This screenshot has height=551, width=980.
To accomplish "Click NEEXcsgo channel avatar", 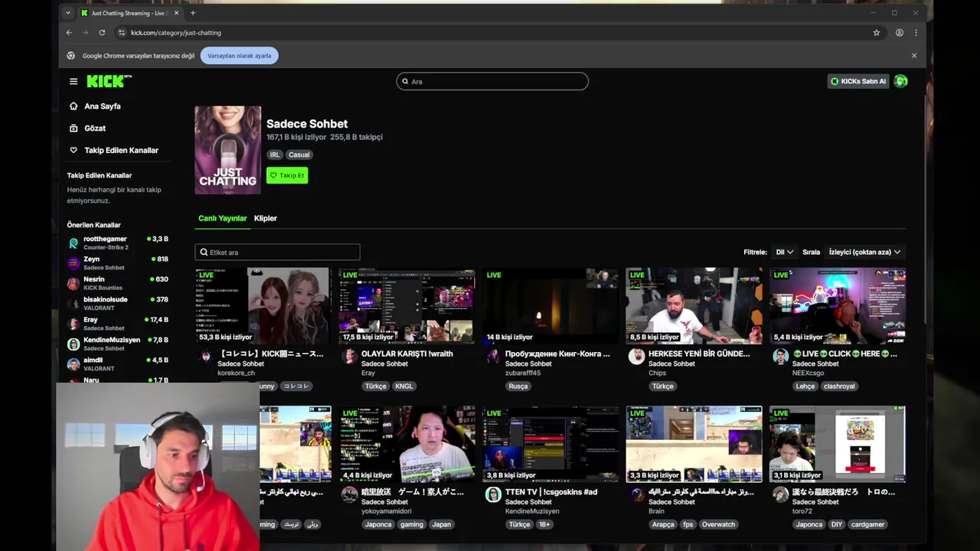I will tap(780, 356).
